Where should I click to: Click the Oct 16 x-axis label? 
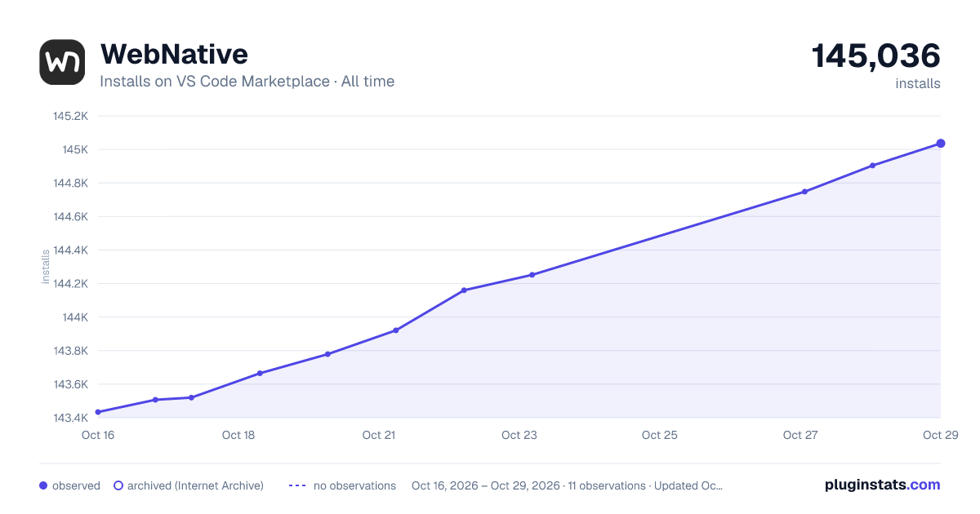(98, 435)
